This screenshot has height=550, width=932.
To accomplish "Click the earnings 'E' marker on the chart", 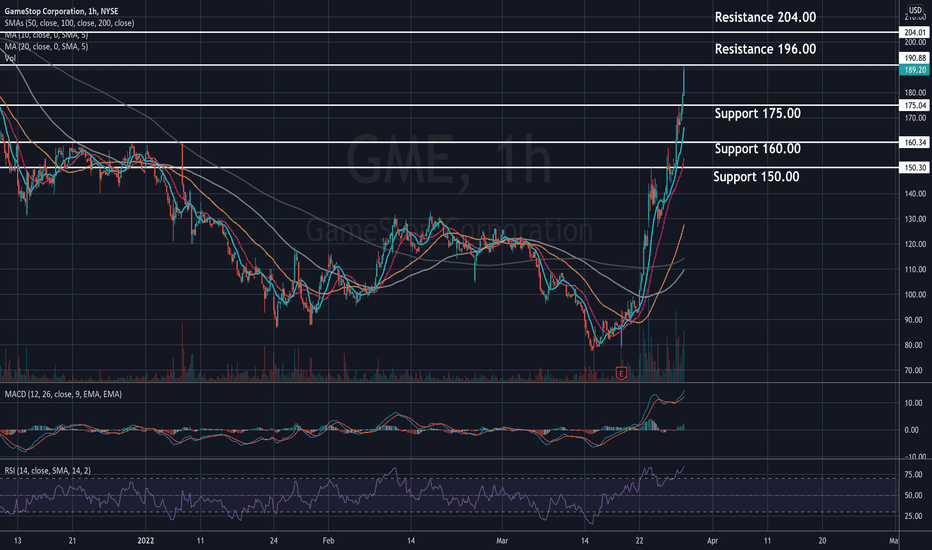I will click(x=621, y=373).
